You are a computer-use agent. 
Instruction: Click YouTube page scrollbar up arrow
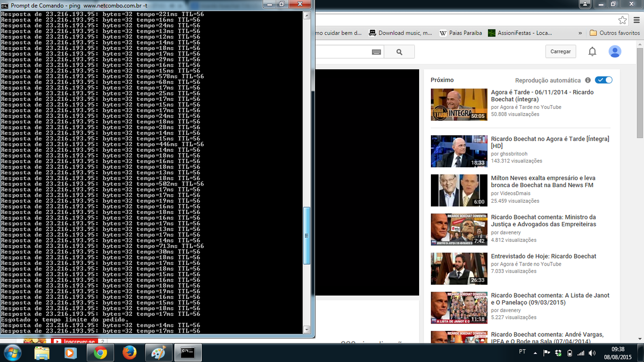click(x=639, y=46)
